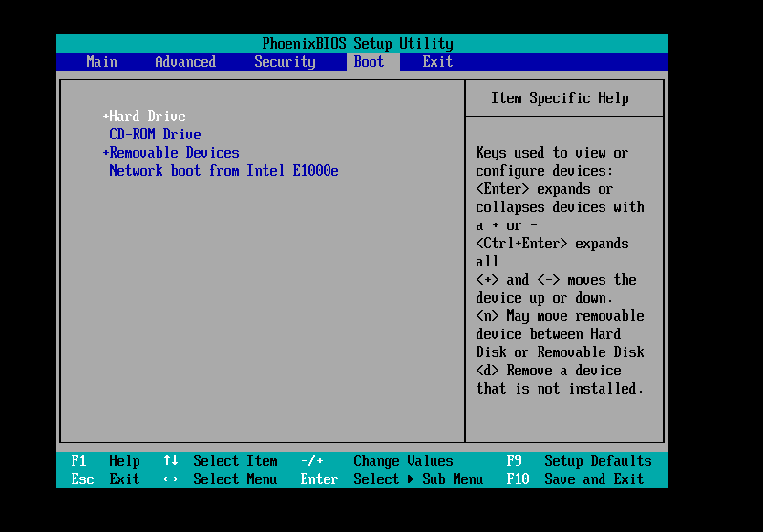763x532 pixels.
Task: Click the '<d> Remove a device' help line
Action: pyautogui.click(x=548, y=371)
